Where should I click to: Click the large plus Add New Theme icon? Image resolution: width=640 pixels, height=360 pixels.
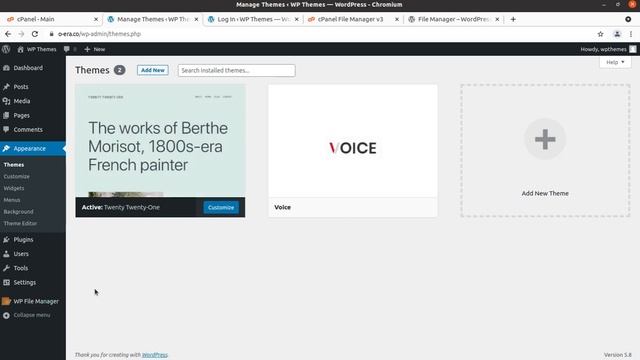tap(545, 139)
